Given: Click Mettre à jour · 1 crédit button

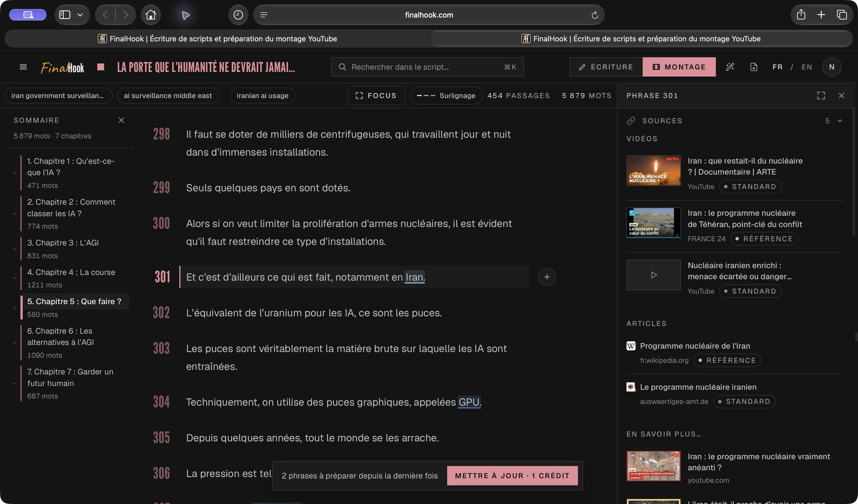Looking at the screenshot, I should 512,475.
